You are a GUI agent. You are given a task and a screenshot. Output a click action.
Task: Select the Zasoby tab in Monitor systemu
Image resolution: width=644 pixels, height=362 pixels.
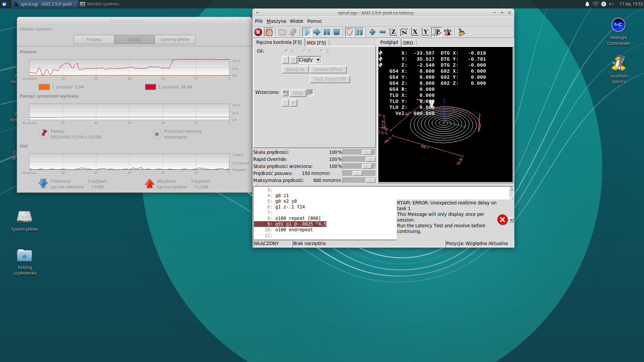click(135, 40)
